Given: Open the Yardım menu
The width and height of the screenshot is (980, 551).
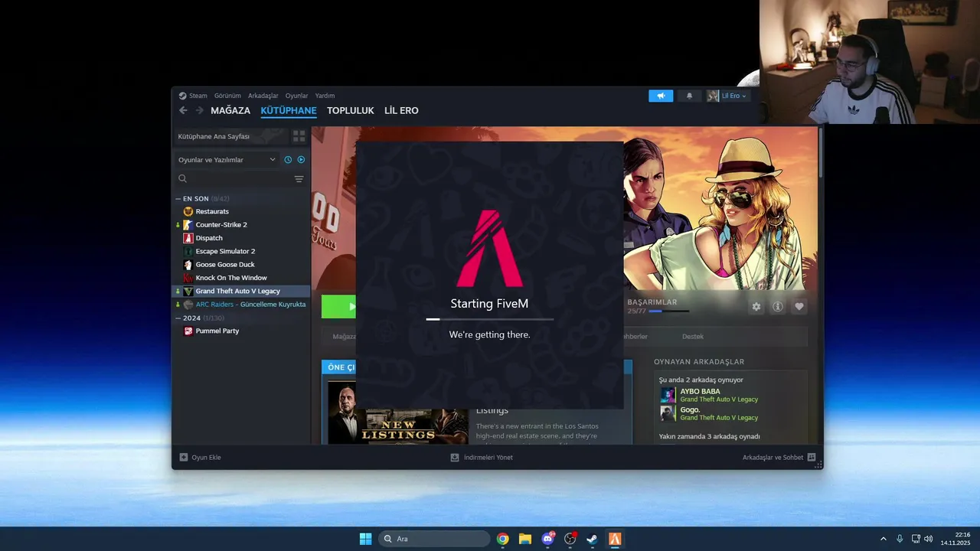Looking at the screenshot, I should (x=325, y=96).
